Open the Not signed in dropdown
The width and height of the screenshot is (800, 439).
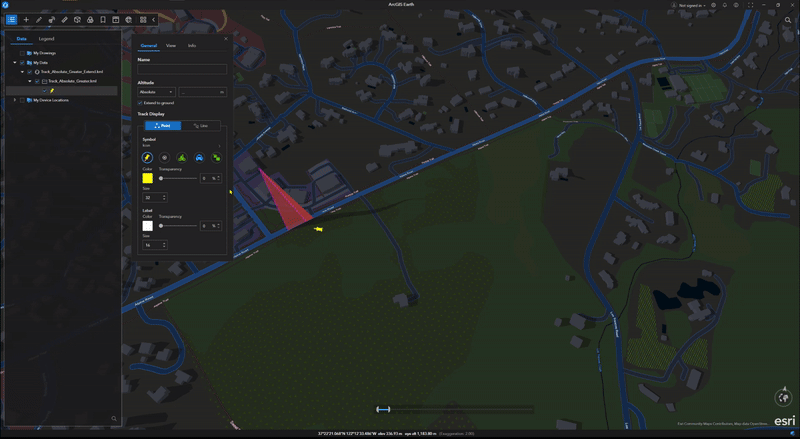(x=692, y=5)
